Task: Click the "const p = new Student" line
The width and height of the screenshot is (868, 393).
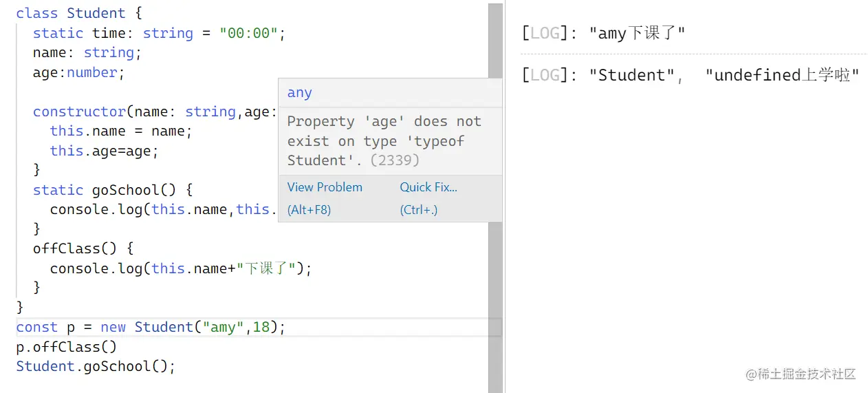Action: [x=151, y=327]
